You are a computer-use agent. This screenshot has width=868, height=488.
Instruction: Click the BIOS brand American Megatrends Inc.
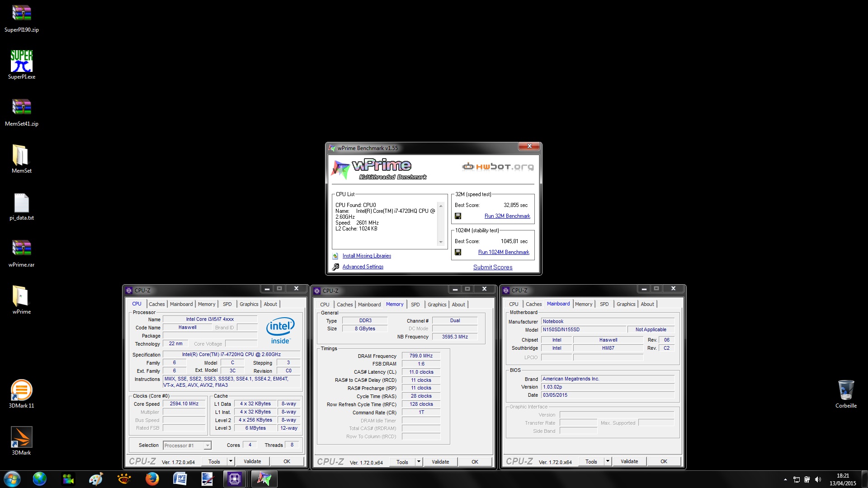coord(608,379)
